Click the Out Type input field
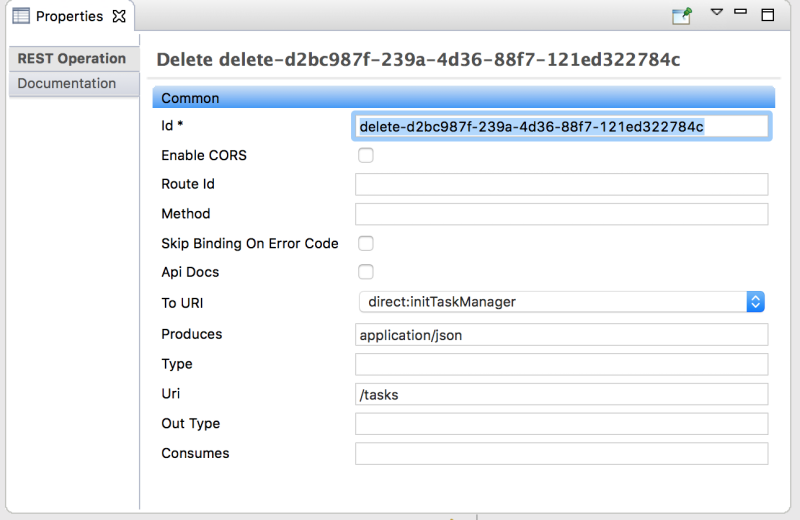The width and height of the screenshot is (800, 520). [x=561, y=424]
